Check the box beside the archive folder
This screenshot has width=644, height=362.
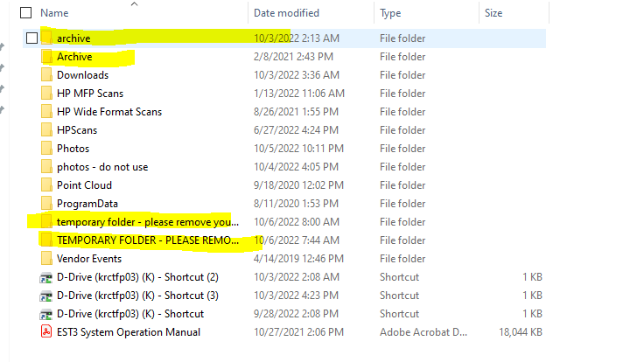(32, 38)
